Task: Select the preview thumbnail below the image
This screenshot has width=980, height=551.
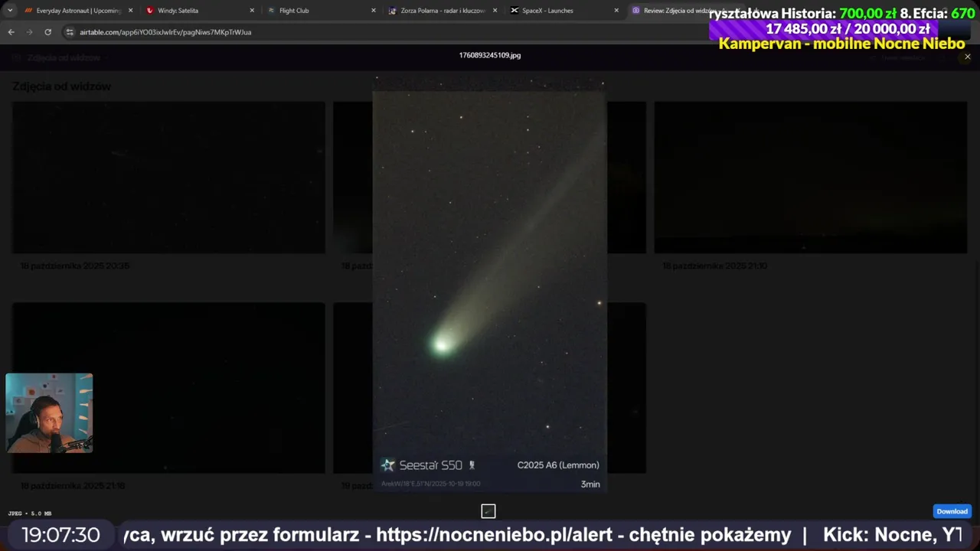Action: click(488, 511)
